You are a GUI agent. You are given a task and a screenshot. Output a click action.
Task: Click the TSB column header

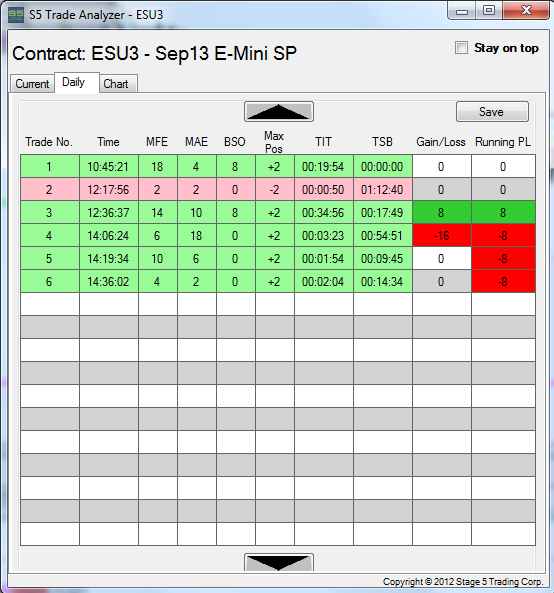coord(382,142)
